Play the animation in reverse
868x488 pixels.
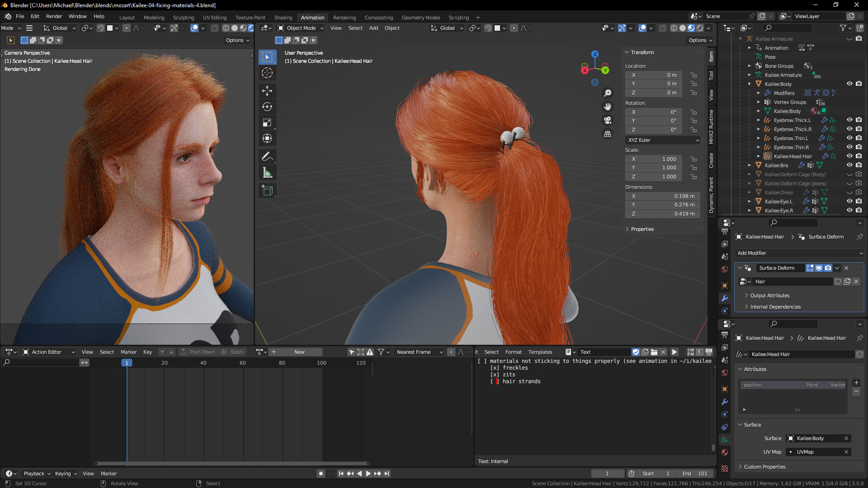359,474
